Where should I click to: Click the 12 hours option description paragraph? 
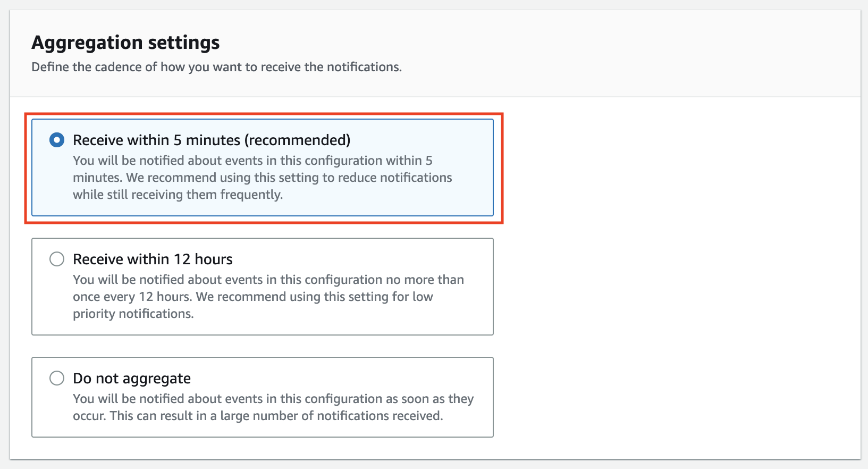268,297
